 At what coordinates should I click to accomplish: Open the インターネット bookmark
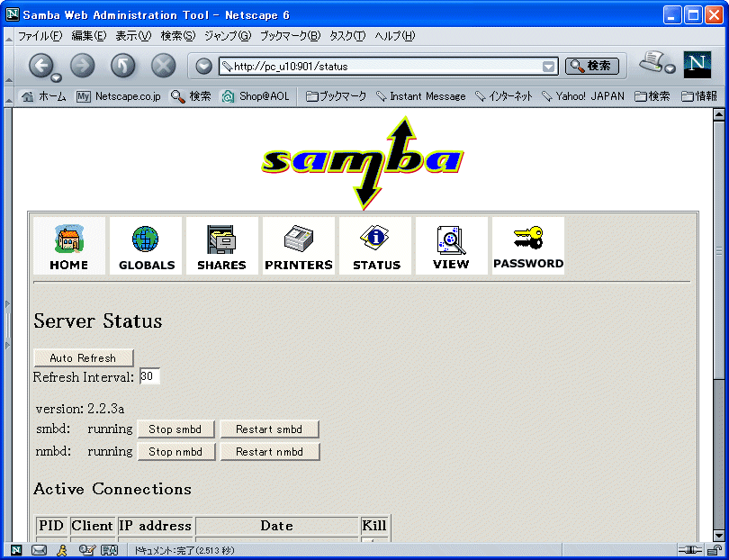click(503, 96)
